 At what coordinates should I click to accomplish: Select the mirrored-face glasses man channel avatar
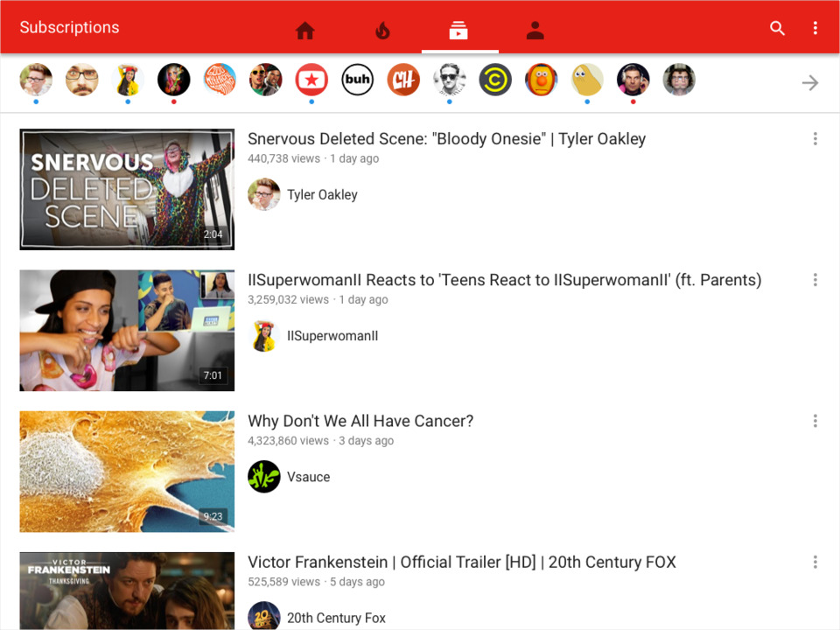click(679, 80)
